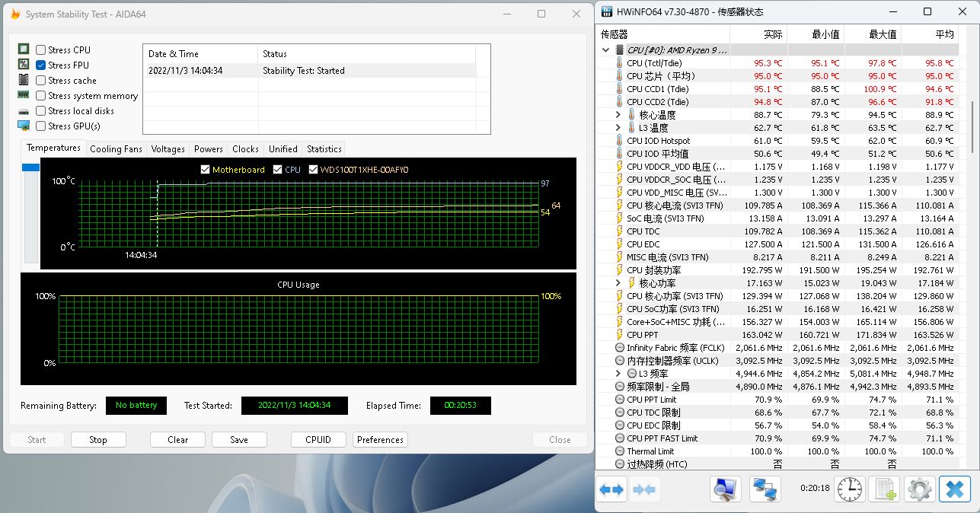Click the Save button
This screenshot has width=980, height=513.
pos(239,440)
